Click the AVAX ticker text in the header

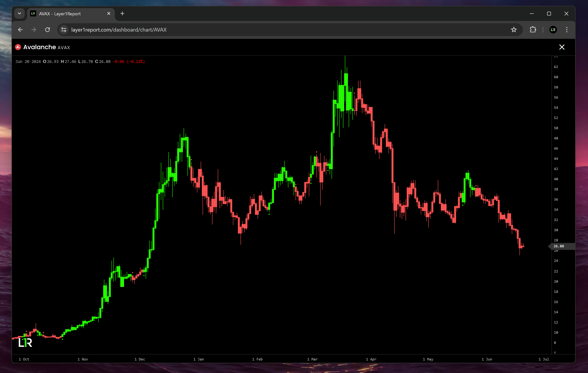click(x=64, y=48)
